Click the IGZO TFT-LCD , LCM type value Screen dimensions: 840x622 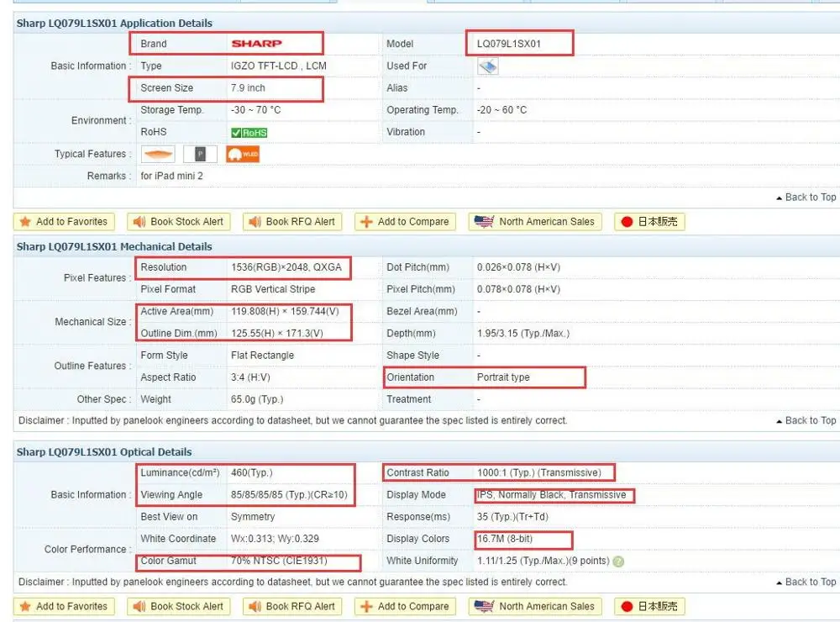click(279, 66)
